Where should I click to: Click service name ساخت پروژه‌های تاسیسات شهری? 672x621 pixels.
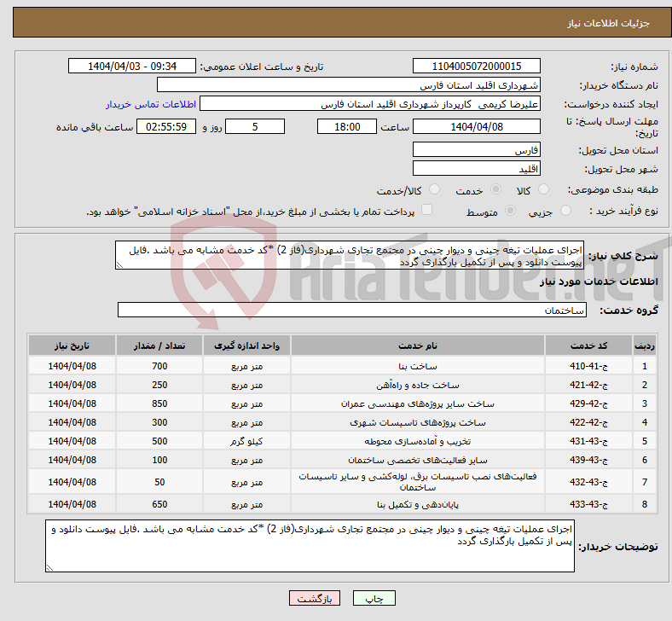(417, 422)
